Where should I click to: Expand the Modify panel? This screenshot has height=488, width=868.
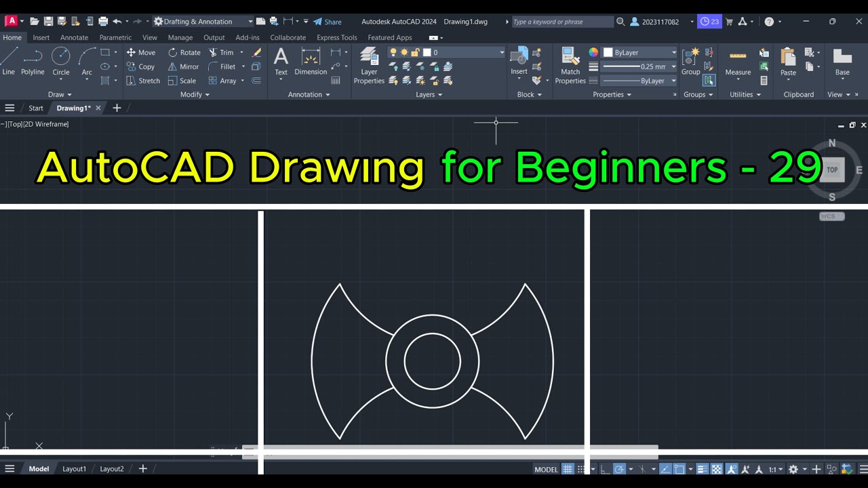point(195,94)
